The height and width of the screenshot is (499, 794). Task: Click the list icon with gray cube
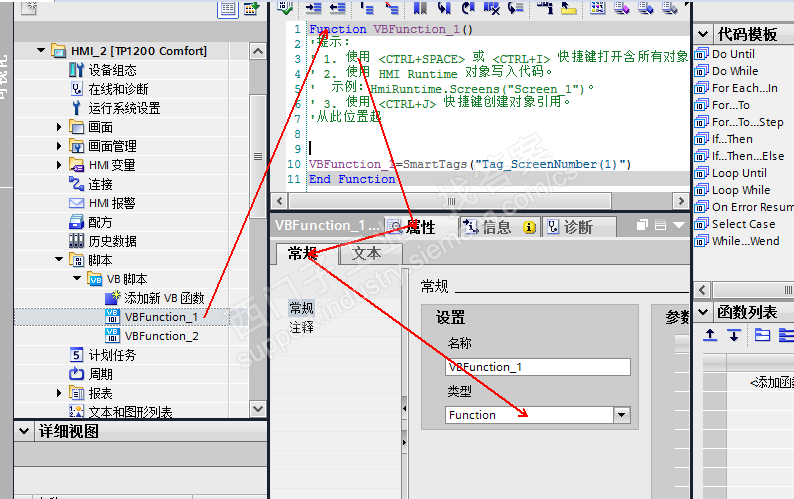[x=669, y=7]
